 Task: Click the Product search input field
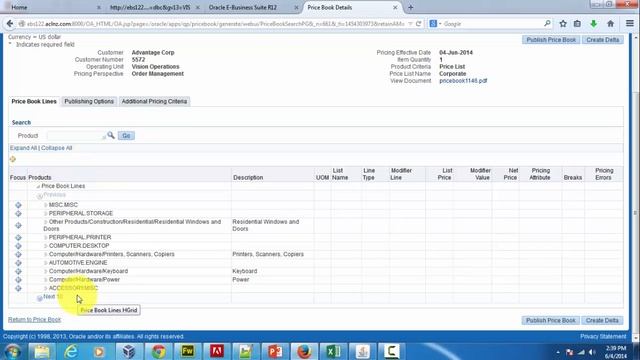[76, 136]
